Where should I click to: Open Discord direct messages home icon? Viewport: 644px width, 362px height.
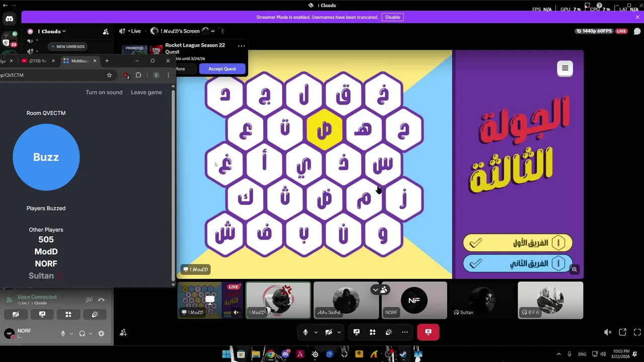tap(9, 19)
